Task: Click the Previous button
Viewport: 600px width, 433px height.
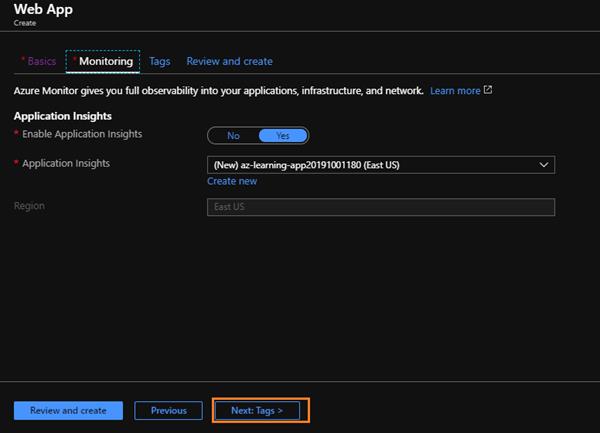Action: point(169,410)
